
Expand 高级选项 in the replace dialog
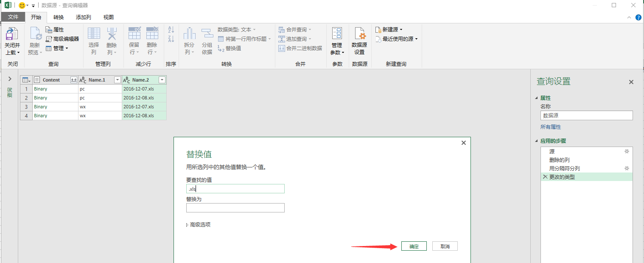click(198, 225)
